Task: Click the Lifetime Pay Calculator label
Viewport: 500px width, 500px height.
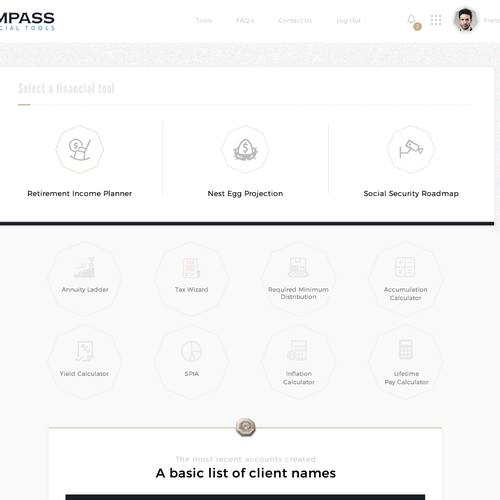Action: pyautogui.click(x=406, y=378)
